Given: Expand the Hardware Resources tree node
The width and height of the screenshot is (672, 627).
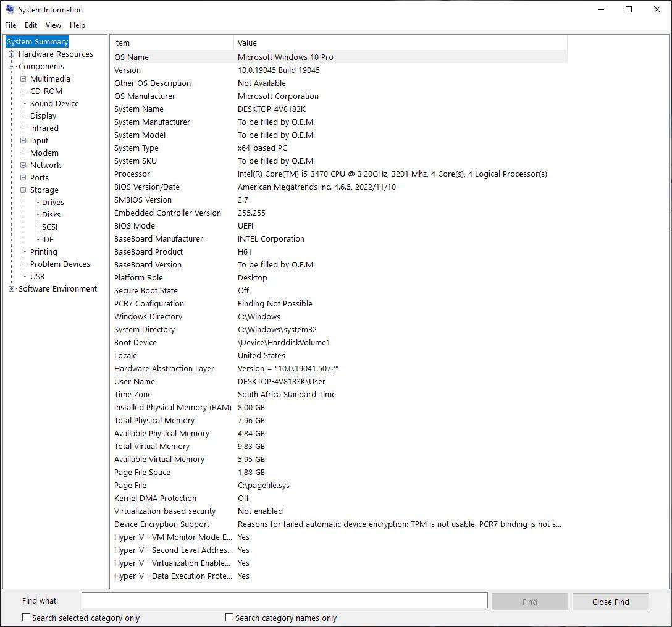Looking at the screenshot, I should point(11,54).
